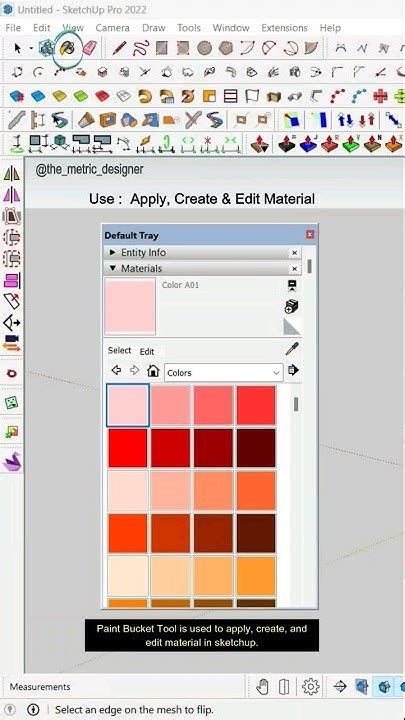
Task: Go back with the left arrow in Materials
Action: point(117,370)
